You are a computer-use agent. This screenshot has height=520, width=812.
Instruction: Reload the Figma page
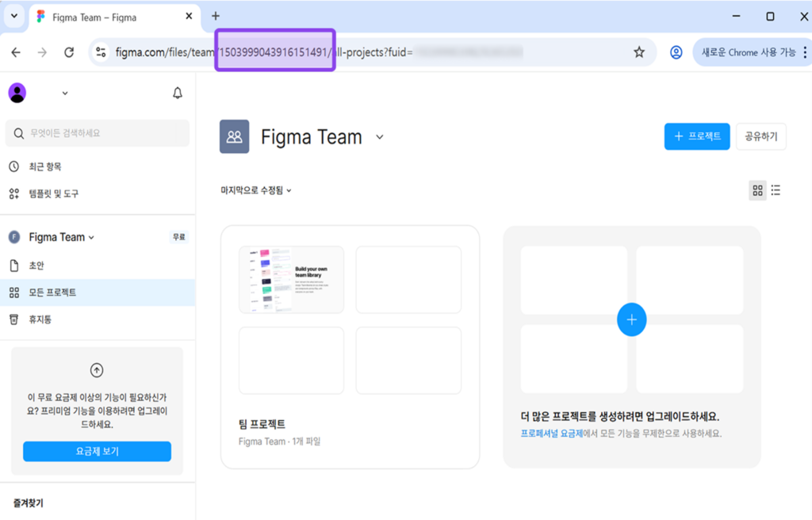(x=69, y=52)
